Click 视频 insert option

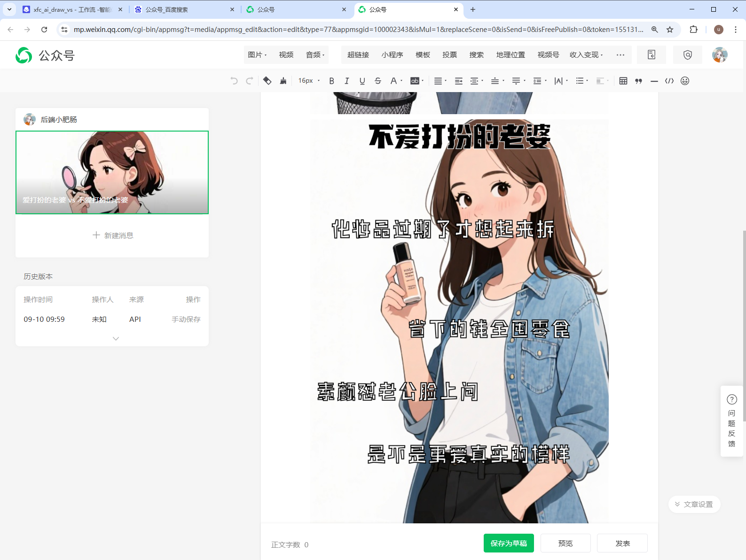(286, 55)
